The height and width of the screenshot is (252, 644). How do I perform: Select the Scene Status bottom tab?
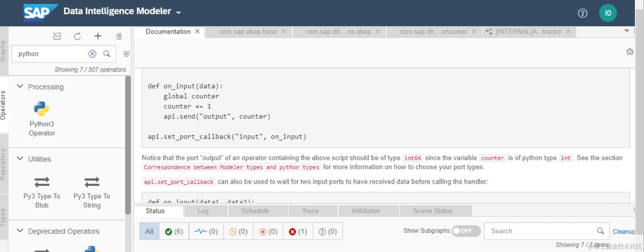point(436,211)
